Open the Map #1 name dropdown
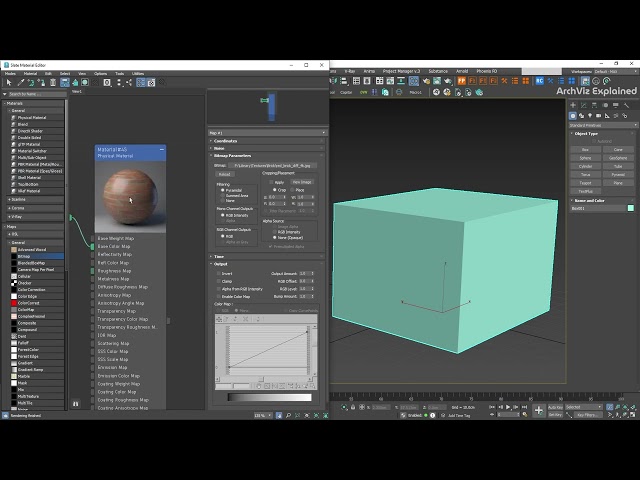 point(267,133)
